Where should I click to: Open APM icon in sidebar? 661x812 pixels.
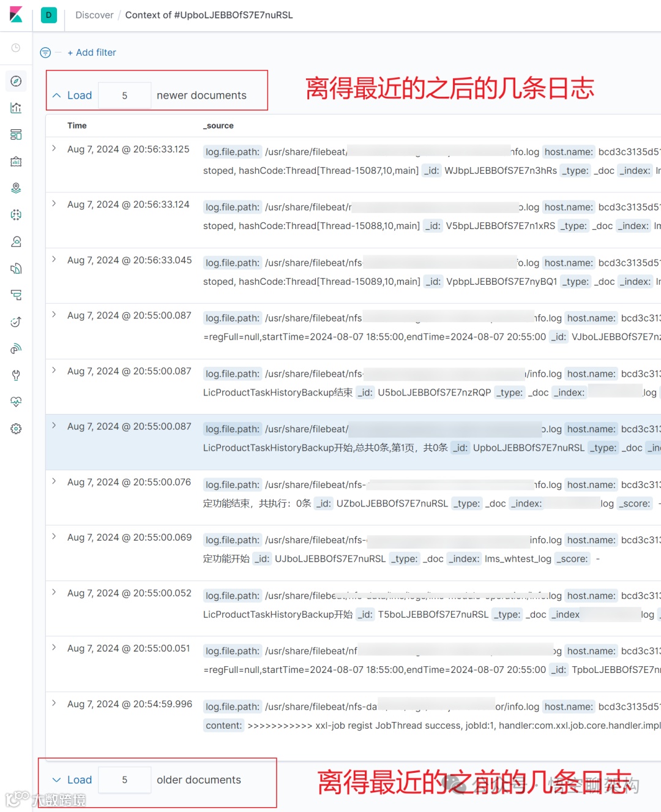pyautogui.click(x=16, y=295)
